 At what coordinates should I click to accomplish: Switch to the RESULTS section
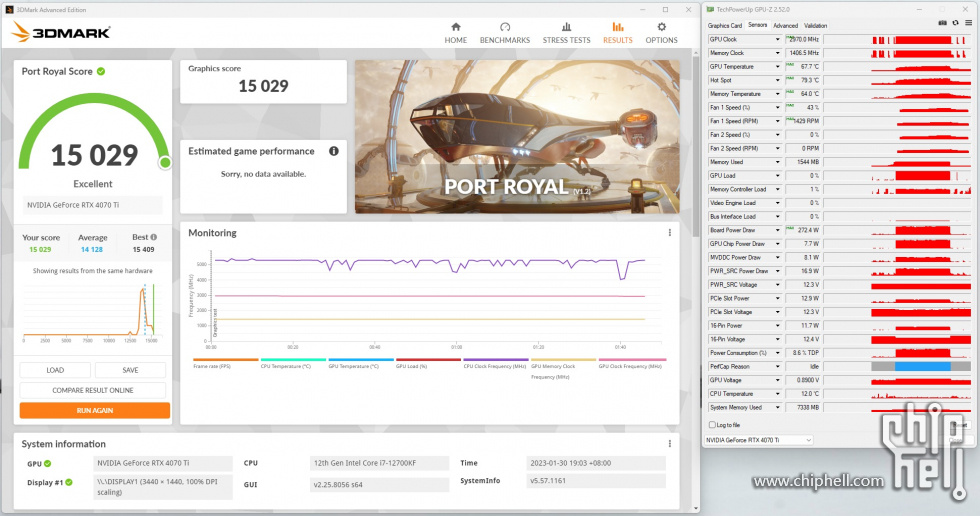click(x=618, y=33)
